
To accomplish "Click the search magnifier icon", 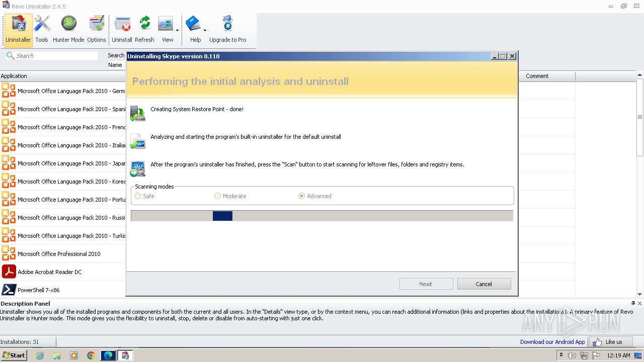I will pyautogui.click(x=10, y=55).
